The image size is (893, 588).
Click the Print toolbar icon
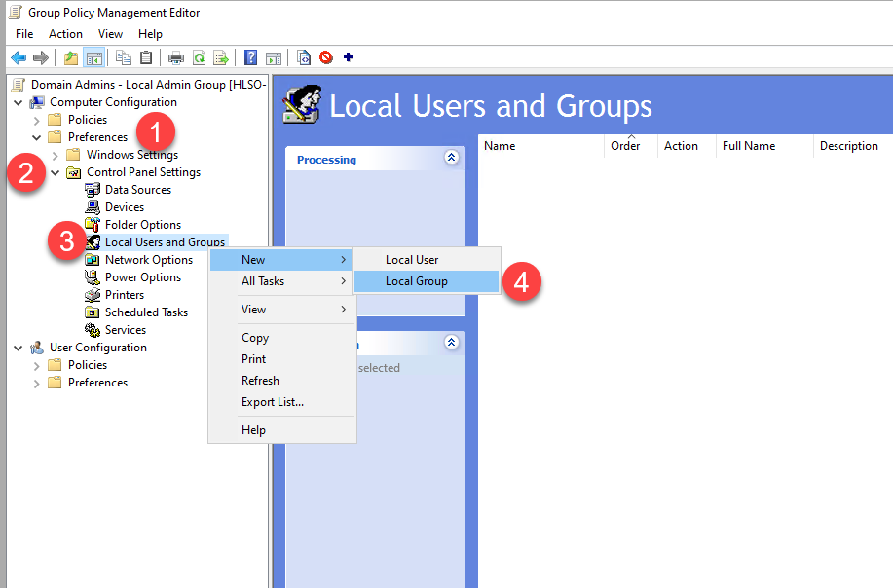176,57
